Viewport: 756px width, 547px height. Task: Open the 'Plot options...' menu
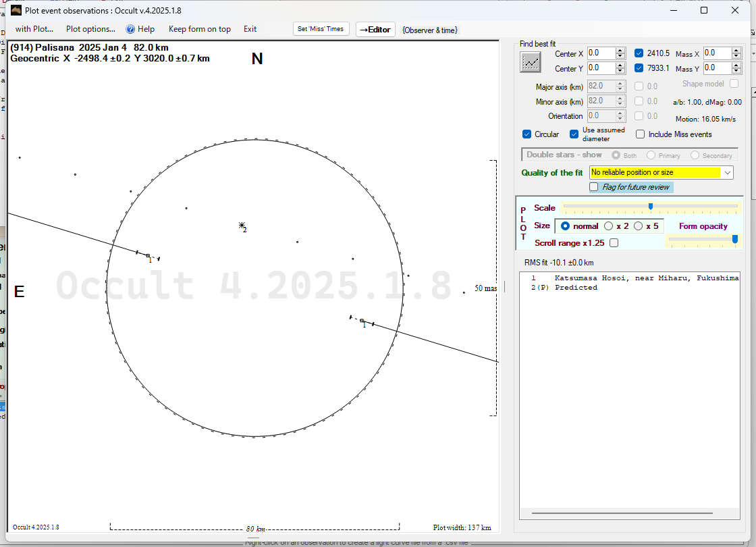coord(90,29)
